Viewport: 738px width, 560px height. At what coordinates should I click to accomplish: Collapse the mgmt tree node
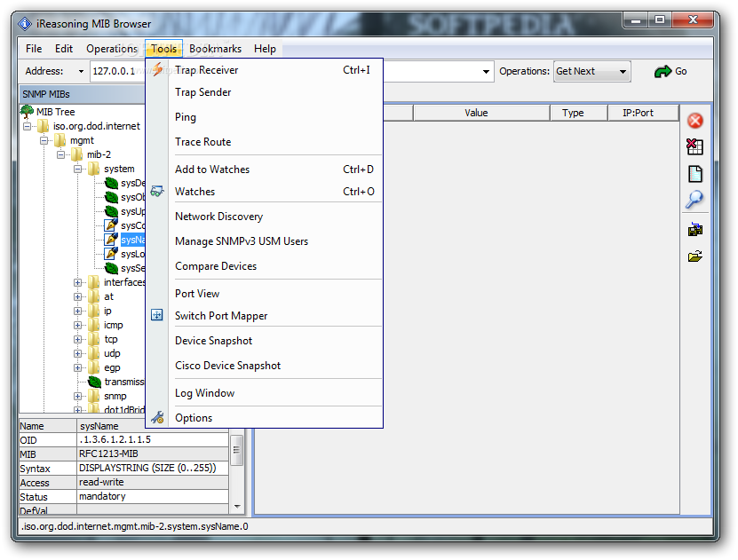pos(44,140)
